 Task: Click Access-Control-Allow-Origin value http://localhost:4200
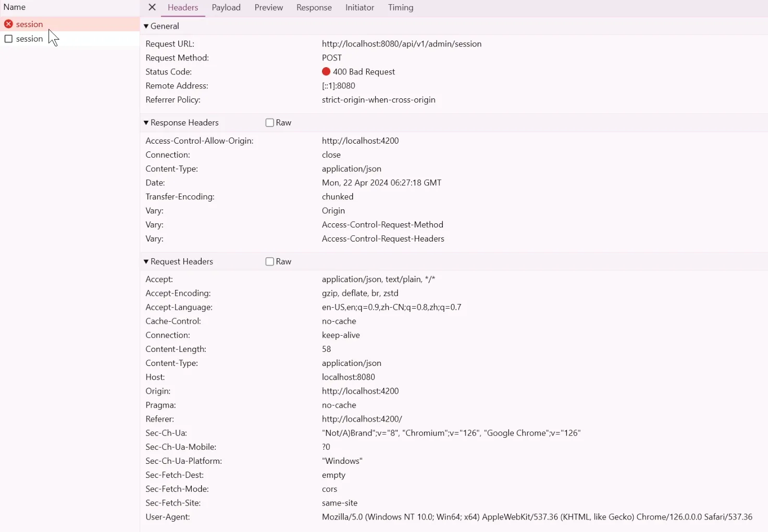(x=361, y=141)
